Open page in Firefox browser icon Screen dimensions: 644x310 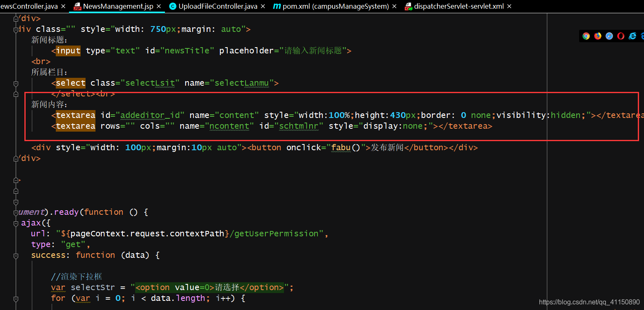598,36
